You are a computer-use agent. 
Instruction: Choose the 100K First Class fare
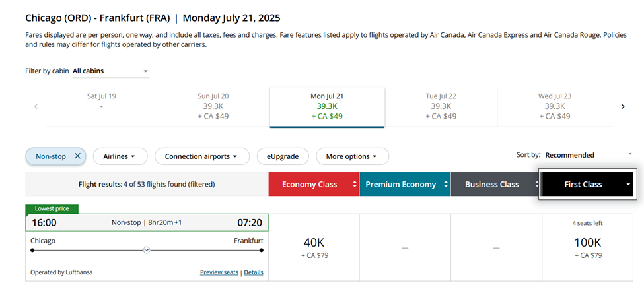pyautogui.click(x=588, y=247)
